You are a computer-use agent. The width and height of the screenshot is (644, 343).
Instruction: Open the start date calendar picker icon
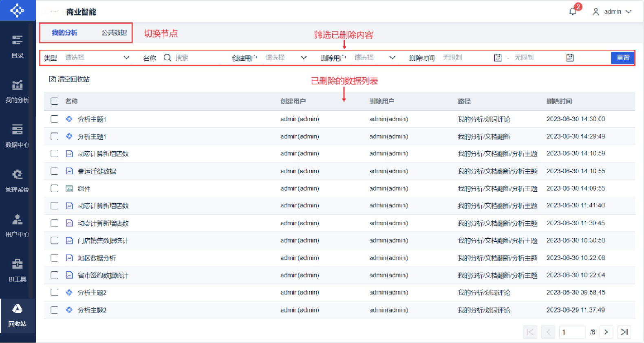[498, 58]
